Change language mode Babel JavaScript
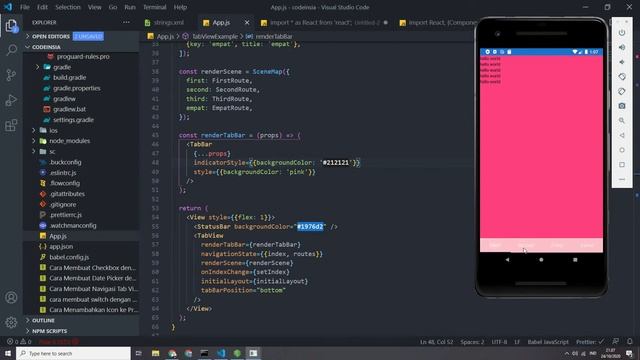The image size is (640, 360). (x=548, y=342)
